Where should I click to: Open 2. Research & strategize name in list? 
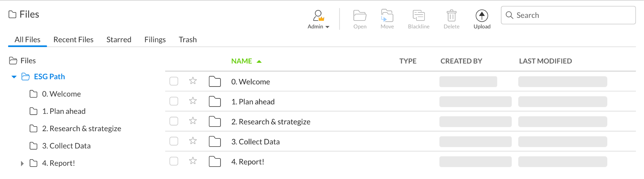click(x=271, y=122)
